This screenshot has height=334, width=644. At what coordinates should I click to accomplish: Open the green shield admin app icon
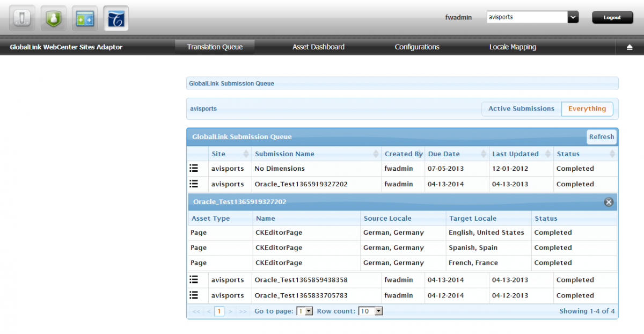53,19
